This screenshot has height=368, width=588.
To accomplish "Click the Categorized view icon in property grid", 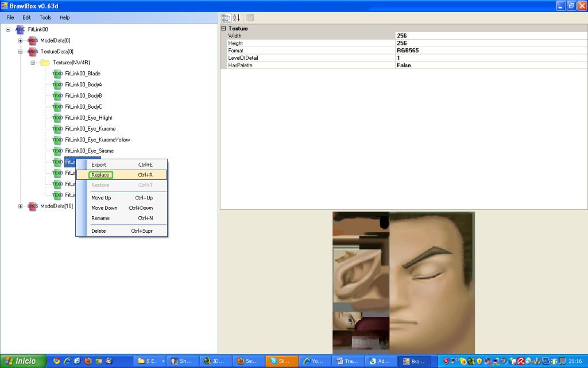I will point(226,18).
